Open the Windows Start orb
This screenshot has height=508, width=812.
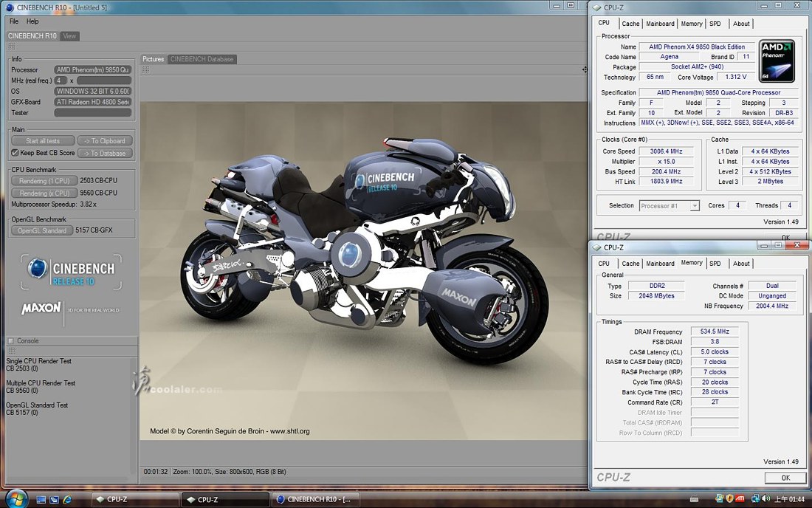16,498
